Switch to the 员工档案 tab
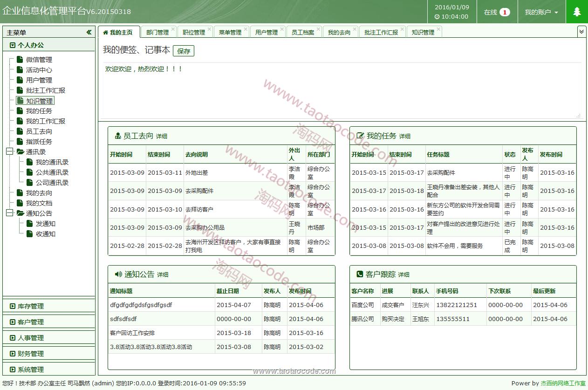The width and height of the screenshot is (588, 390). pyautogui.click(x=302, y=33)
